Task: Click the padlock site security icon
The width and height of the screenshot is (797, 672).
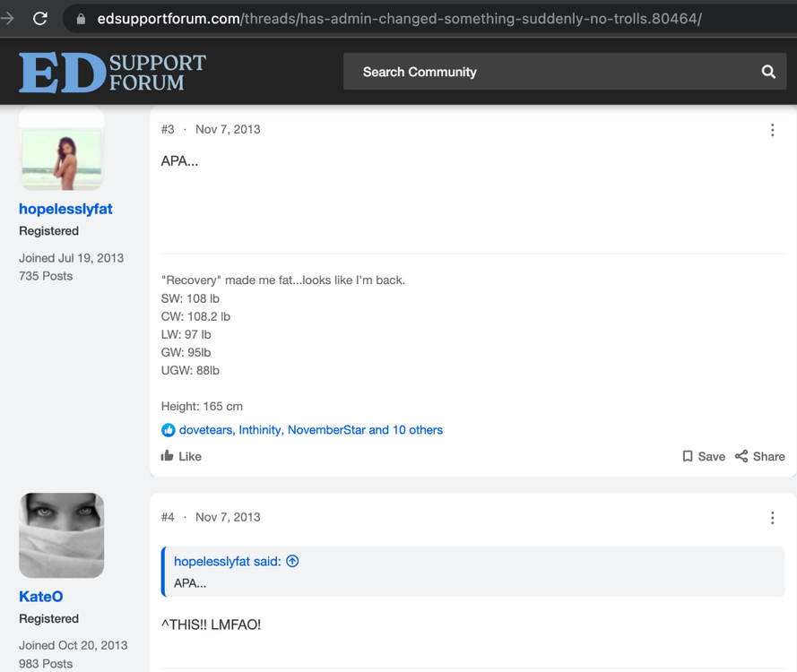Action: tap(81, 19)
